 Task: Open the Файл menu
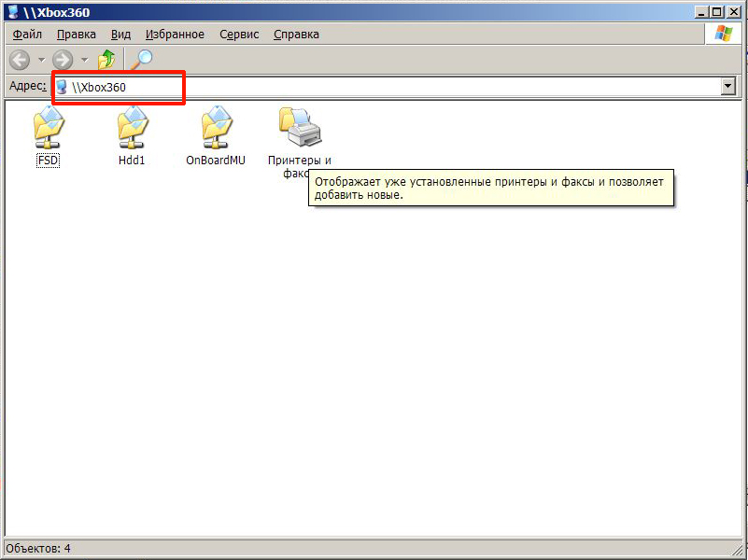(x=27, y=35)
